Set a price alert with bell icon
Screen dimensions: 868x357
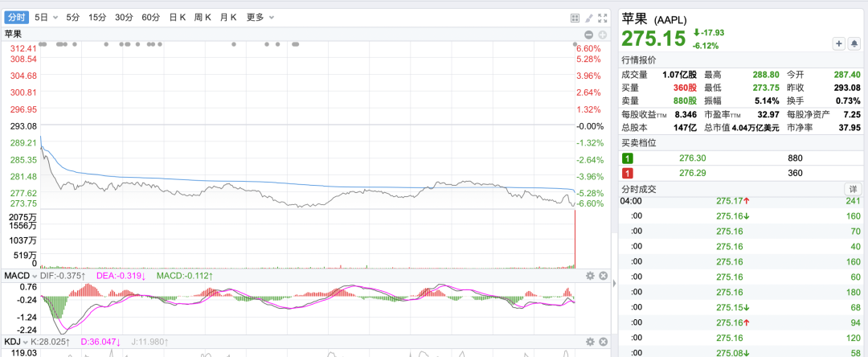pos(854,43)
